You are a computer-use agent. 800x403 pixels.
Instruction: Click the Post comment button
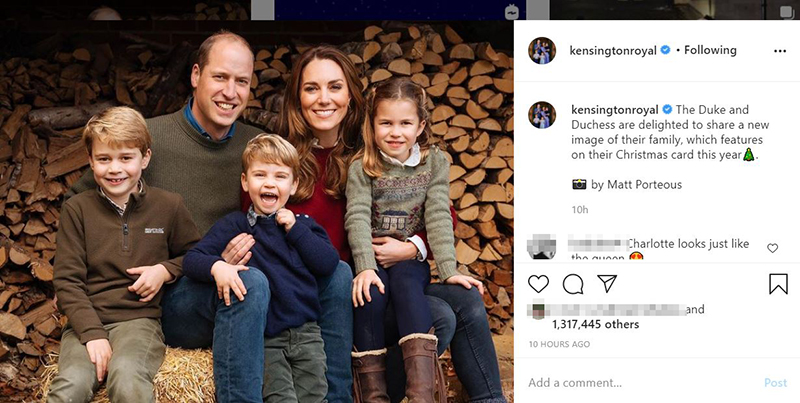tap(775, 382)
